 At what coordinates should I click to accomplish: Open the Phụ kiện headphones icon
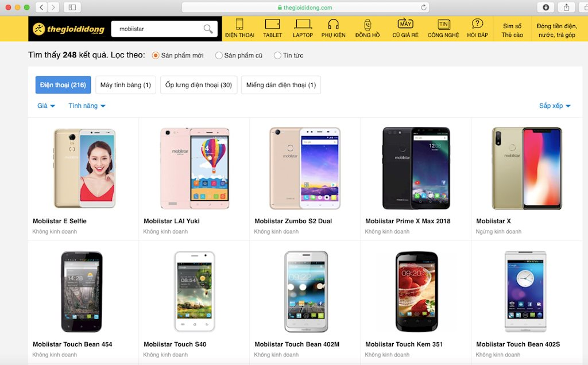[x=334, y=24]
